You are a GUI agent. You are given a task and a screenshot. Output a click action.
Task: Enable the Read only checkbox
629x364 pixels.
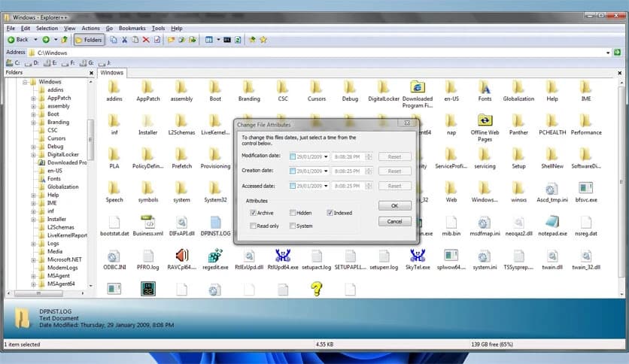coord(253,226)
